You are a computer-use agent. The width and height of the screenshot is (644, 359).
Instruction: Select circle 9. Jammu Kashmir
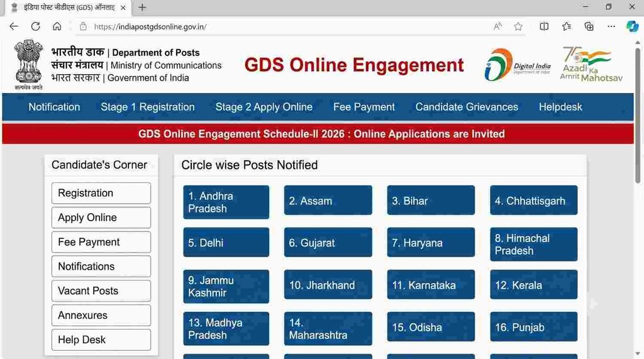click(226, 286)
